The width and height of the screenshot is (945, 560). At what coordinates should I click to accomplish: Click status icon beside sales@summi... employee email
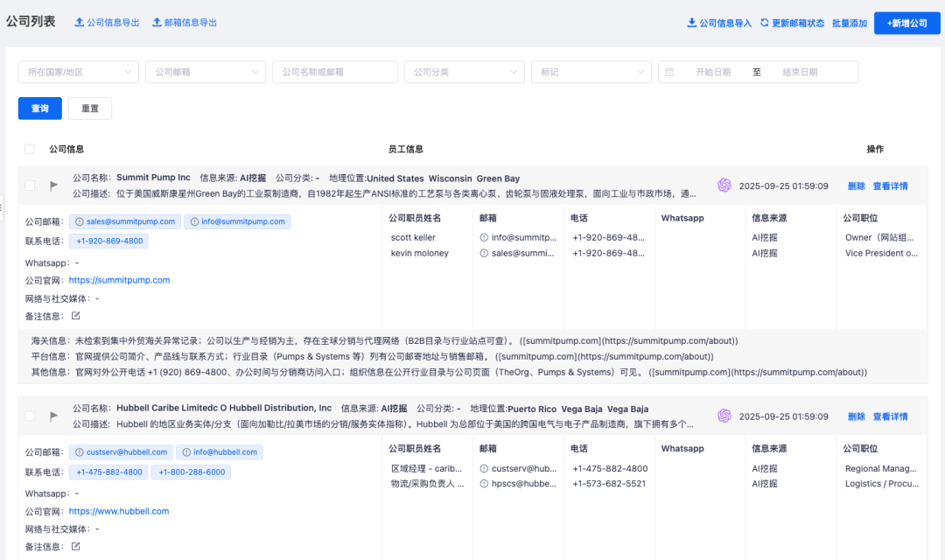click(484, 253)
